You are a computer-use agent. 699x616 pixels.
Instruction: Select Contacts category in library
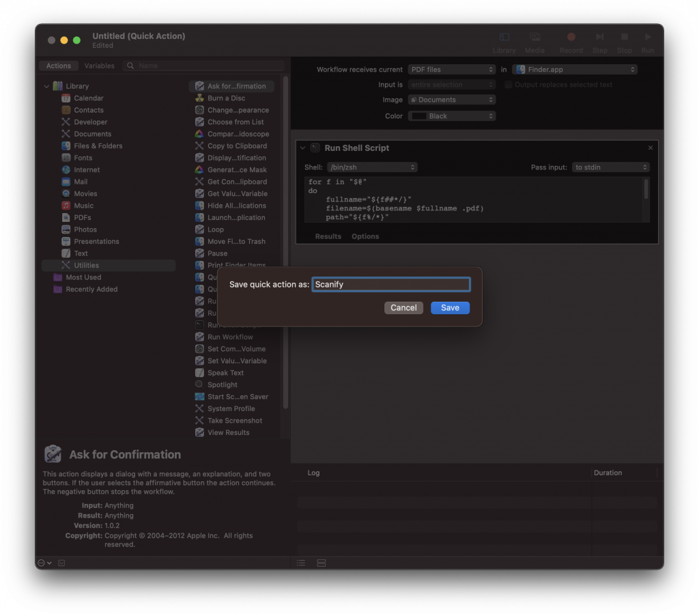[x=89, y=110]
